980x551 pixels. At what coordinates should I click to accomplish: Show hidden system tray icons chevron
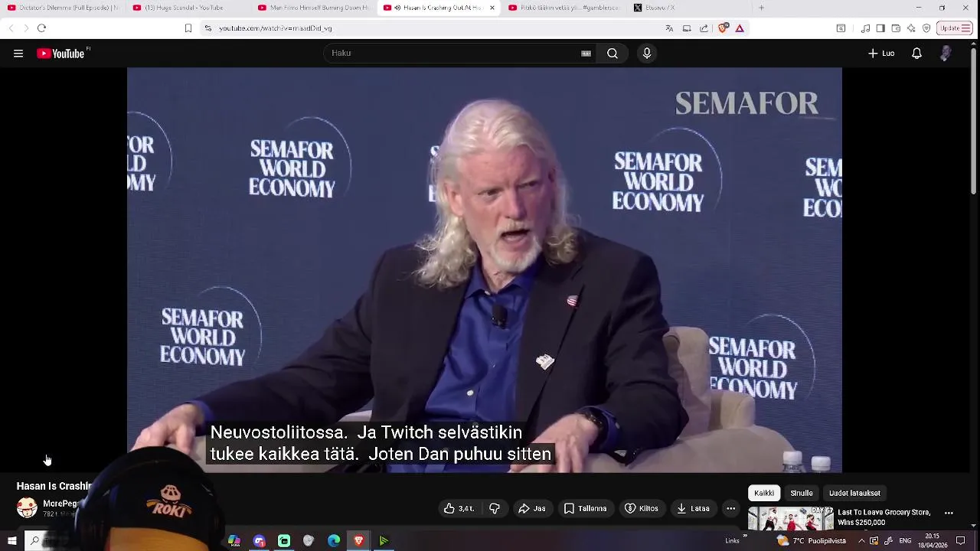tap(862, 541)
